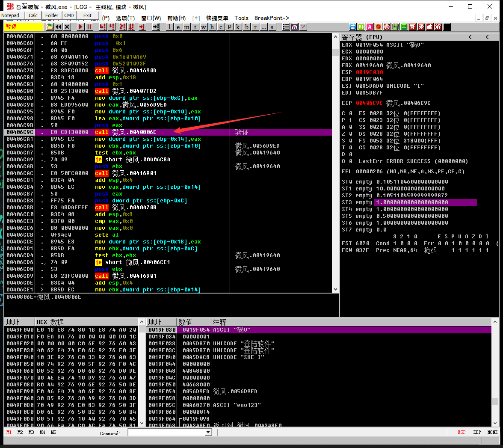Image resolution: width=503 pixels, height=448 pixels.
Task: Pause execution with the pause icon
Action: (89, 27)
